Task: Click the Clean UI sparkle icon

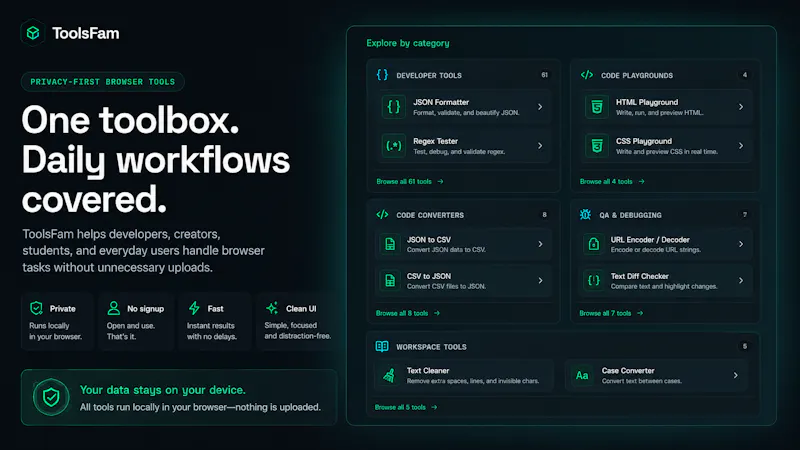Action: click(272, 308)
